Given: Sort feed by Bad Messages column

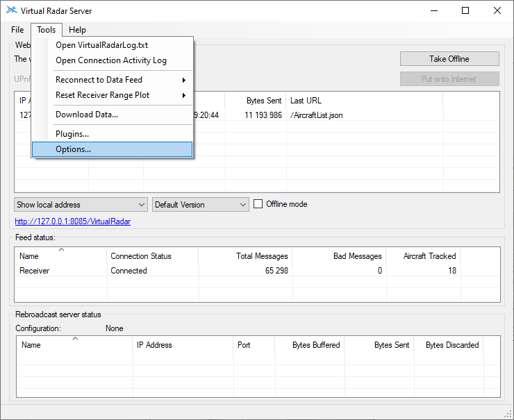Looking at the screenshot, I should 339,256.
